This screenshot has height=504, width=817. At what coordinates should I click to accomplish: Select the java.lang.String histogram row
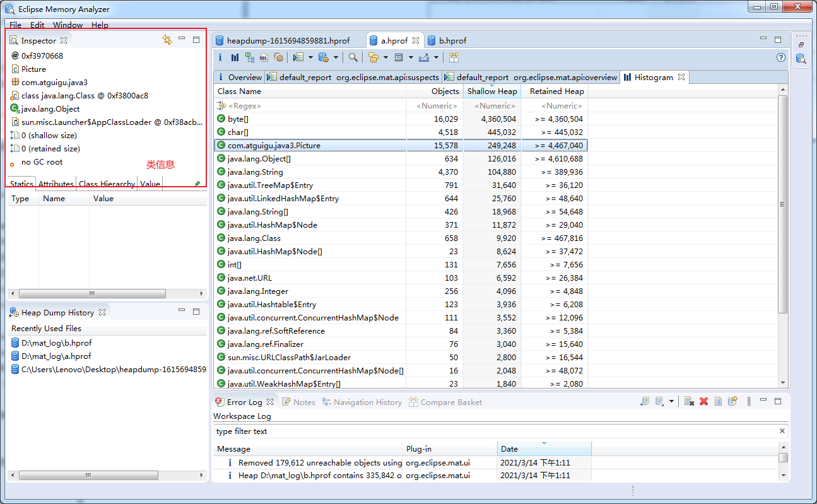click(401, 172)
